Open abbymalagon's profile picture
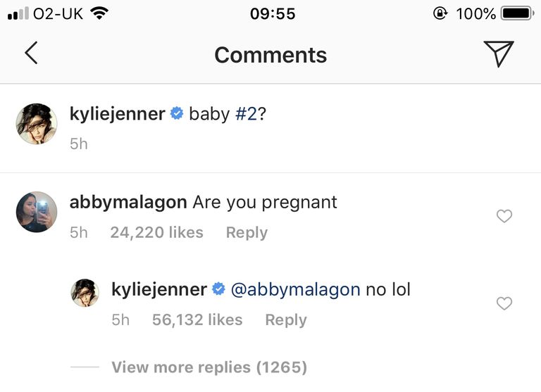The height and width of the screenshot is (392, 541). (x=37, y=212)
